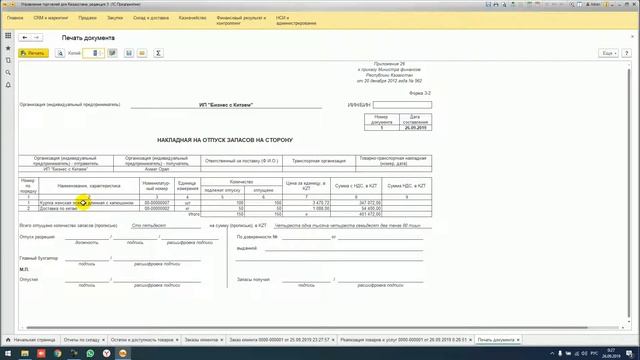Go forward with the right arrow button
This screenshot has height=360, width=640.
point(37,38)
